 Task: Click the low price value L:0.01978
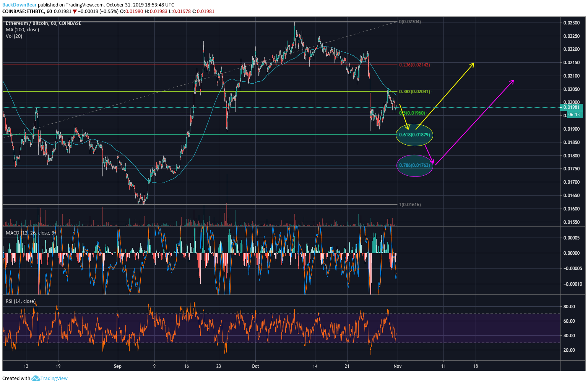(180, 11)
